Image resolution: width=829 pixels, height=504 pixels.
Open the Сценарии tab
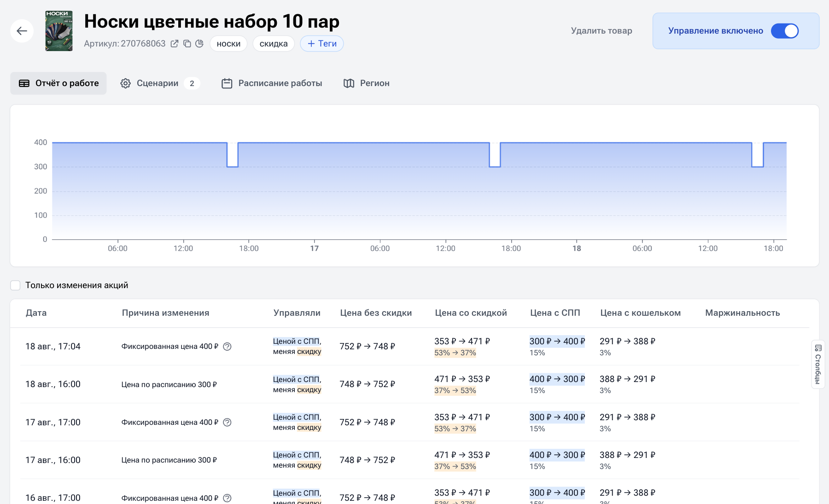(x=159, y=83)
